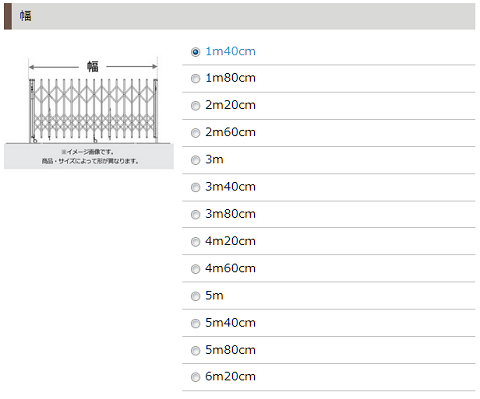Click the 5m label text
The height and width of the screenshot is (399, 480).
pyautogui.click(x=214, y=295)
